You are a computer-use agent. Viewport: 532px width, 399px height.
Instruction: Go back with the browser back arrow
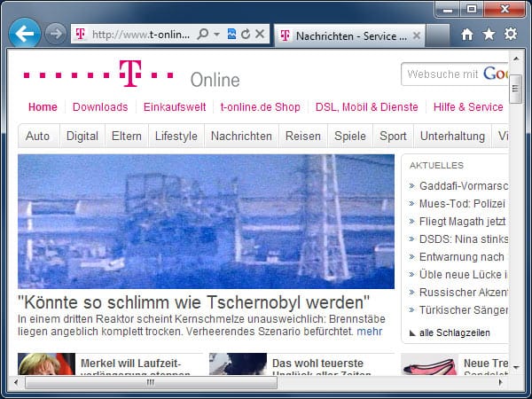tap(25, 34)
